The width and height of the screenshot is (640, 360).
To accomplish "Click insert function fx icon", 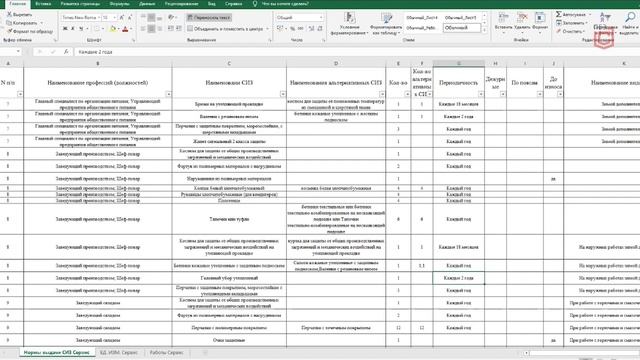I will (66, 52).
